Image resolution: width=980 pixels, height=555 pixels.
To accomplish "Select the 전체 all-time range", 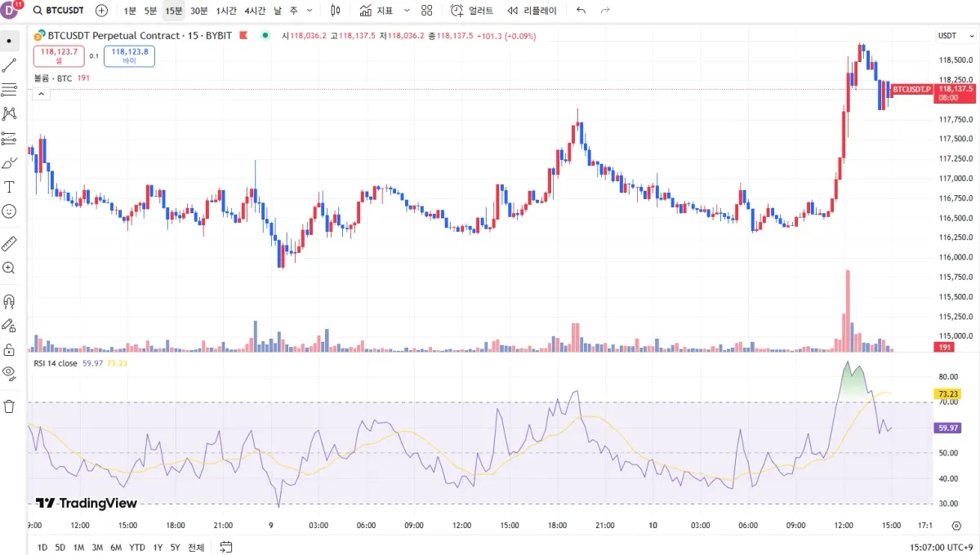I will click(x=196, y=547).
